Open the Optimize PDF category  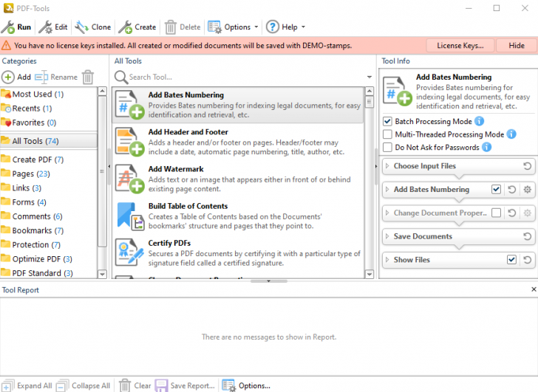coord(49,259)
